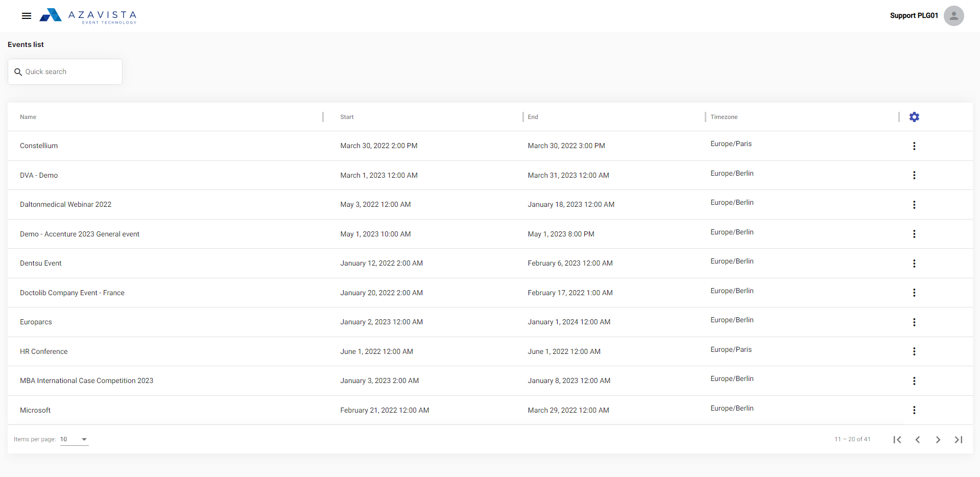Go to the previous page of events

pyautogui.click(x=918, y=440)
